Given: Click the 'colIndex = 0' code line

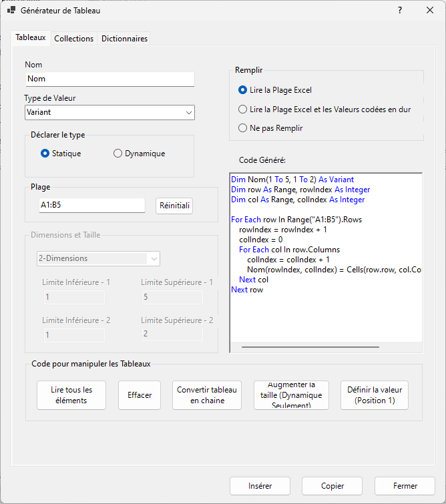Looking at the screenshot, I should [x=261, y=240].
